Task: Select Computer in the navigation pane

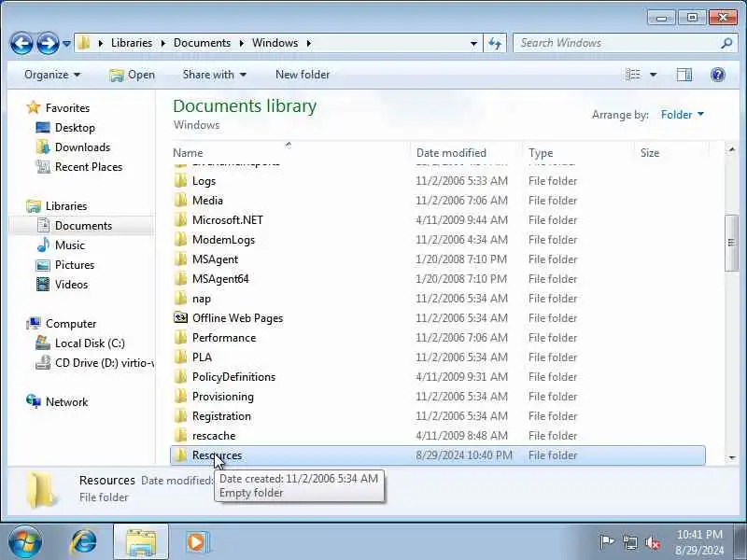Action: click(71, 324)
